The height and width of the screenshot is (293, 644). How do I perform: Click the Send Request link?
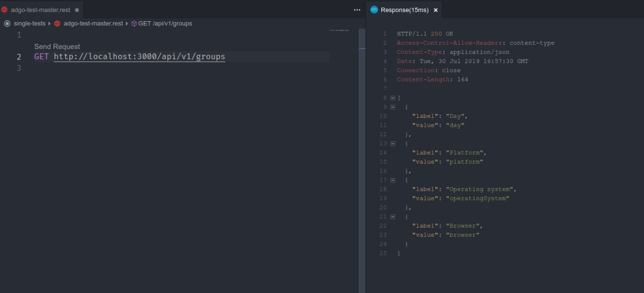click(x=57, y=46)
